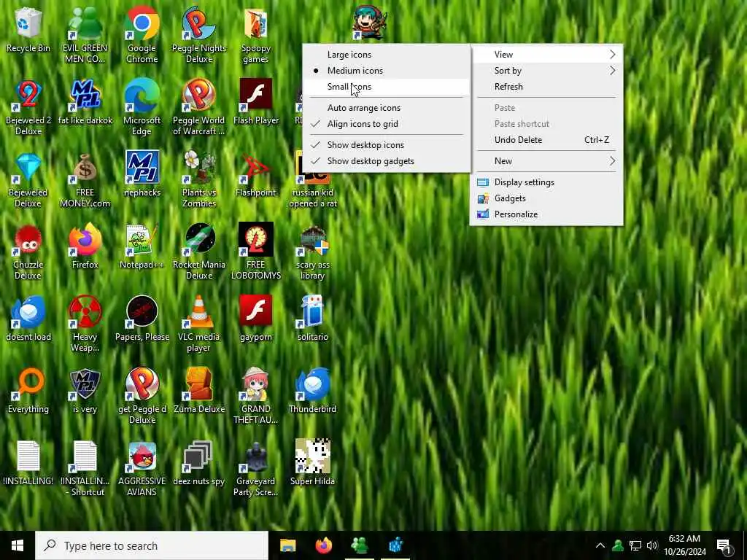Image resolution: width=747 pixels, height=560 pixels.
Task: Toggle Align icons to grid
Action: [x=387, y=124]
